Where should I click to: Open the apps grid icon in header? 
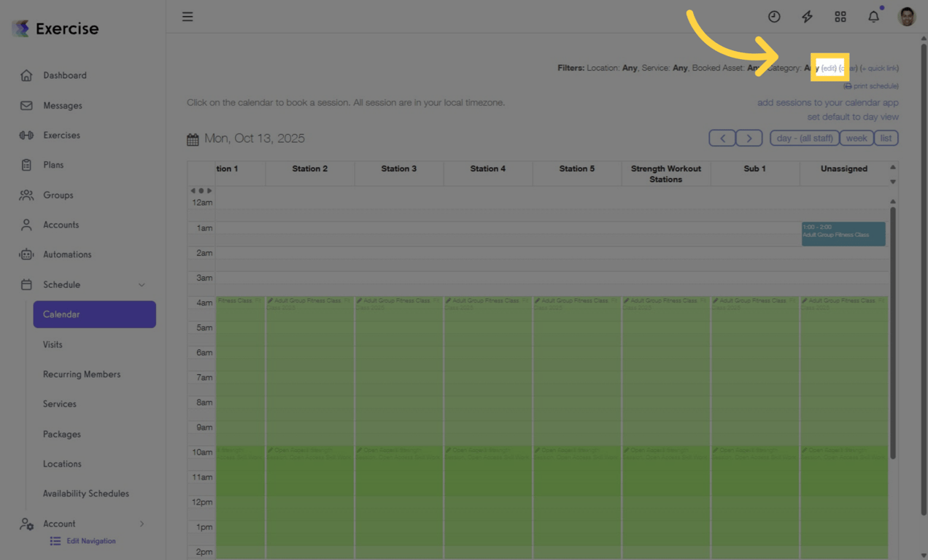pyautogui.click(x=840, y=16)
